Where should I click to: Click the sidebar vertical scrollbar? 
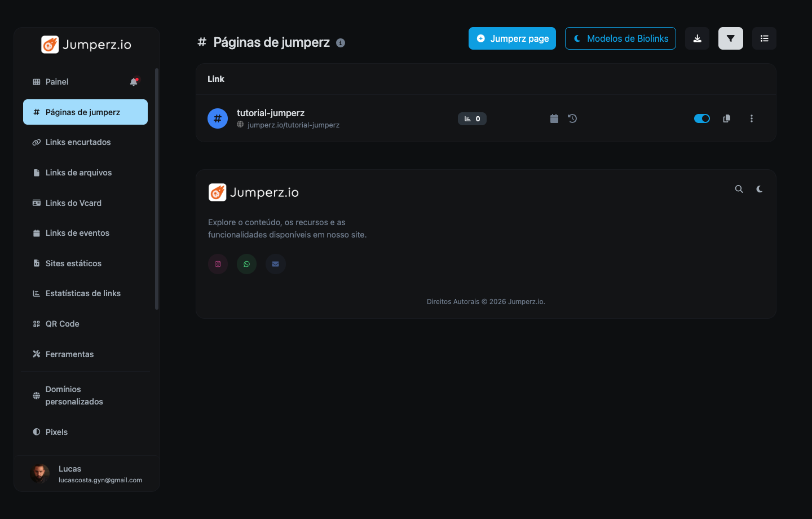point(157,189)
